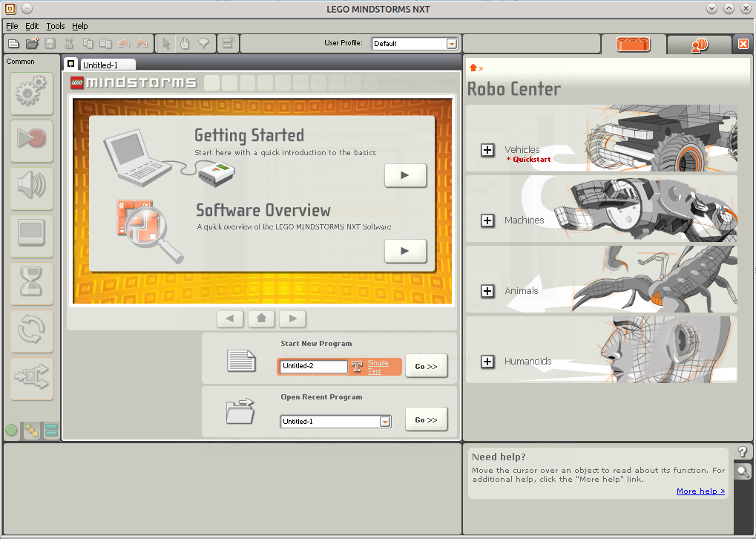Click the Undo arrow icon
Screen dimensions: 756x539
pos(123,44)
